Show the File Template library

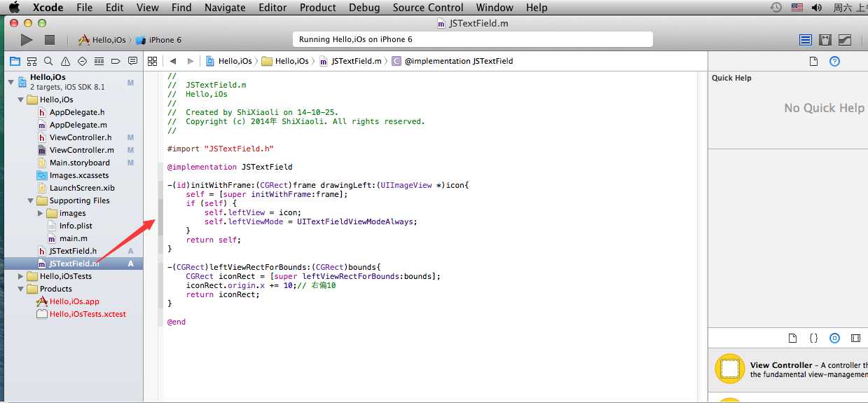pos(792,338)
